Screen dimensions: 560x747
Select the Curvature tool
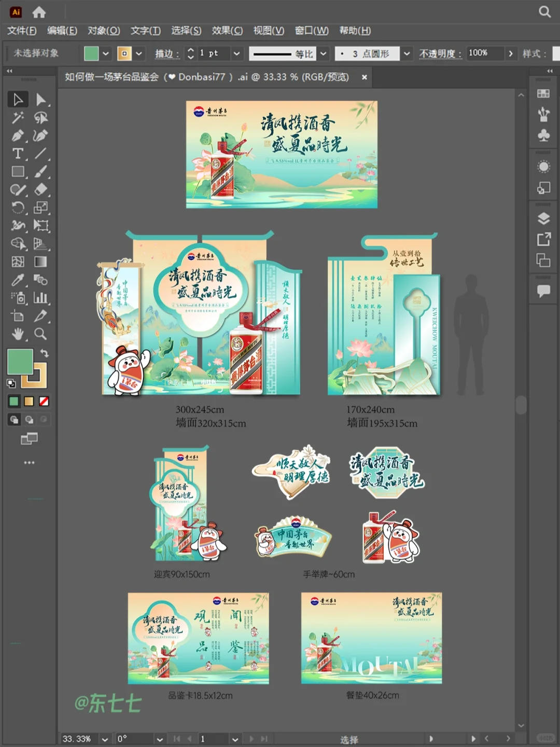40,136
